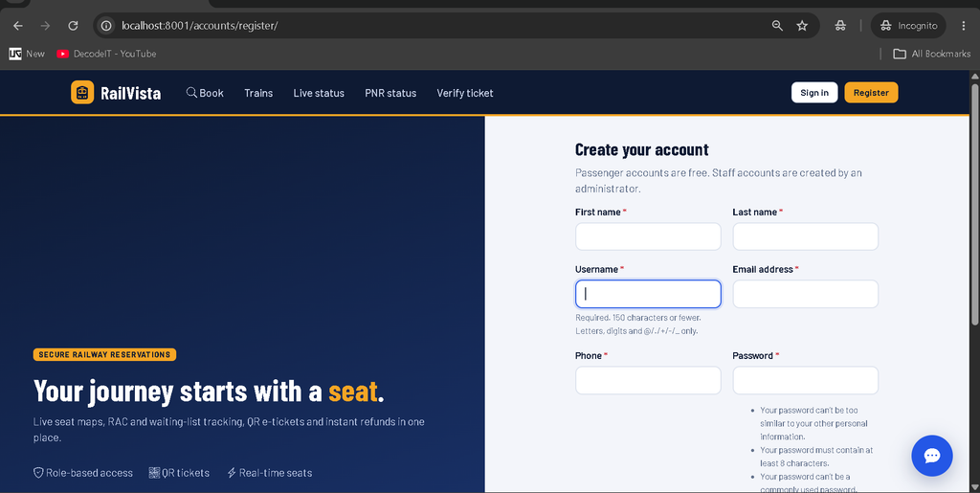
Task: Focus the First name field
Action: coord(648,236)
